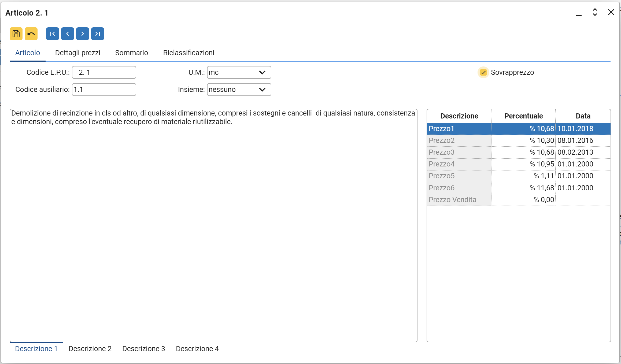Go to the previous article
The width and height of the screenshot is (621, 364).
point(68,34)
